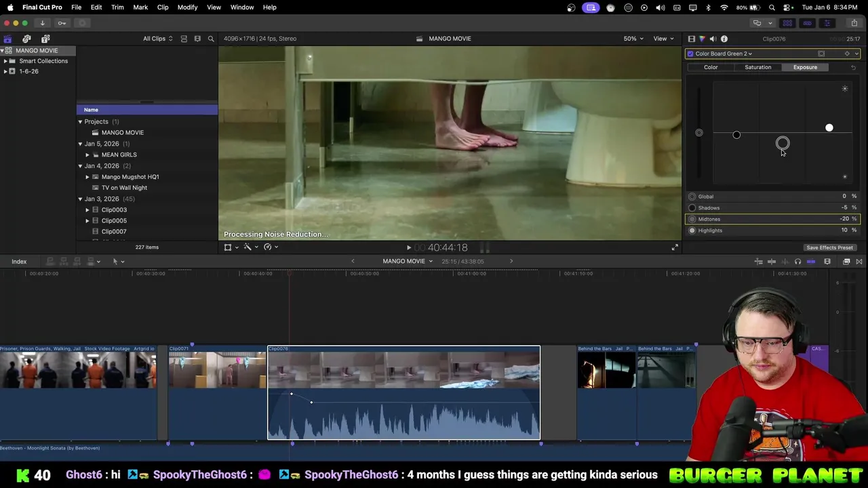Screen dimensions: 868x488
Task: Show the Photos and Audio sidebar icon
Action: tap(26, 39)
